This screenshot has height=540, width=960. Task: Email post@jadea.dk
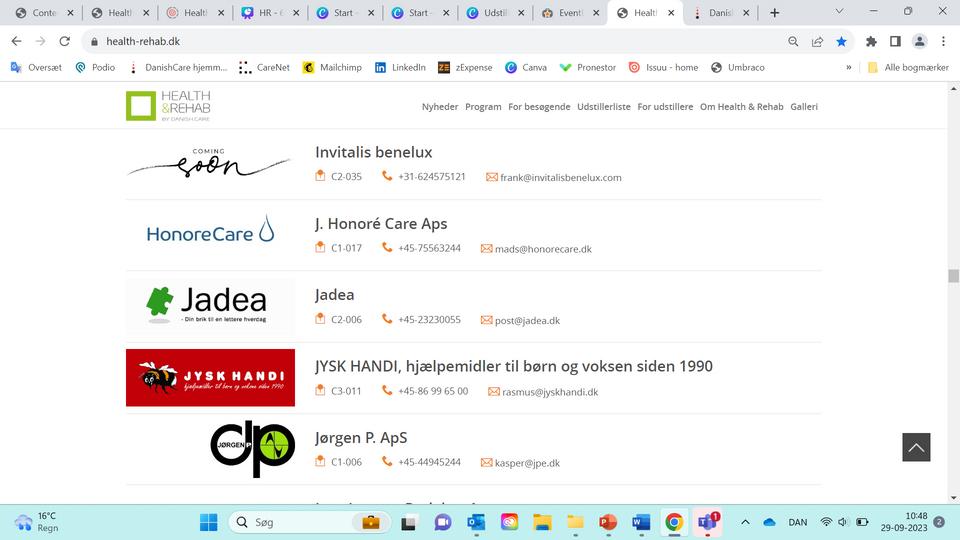click(527, 321)
